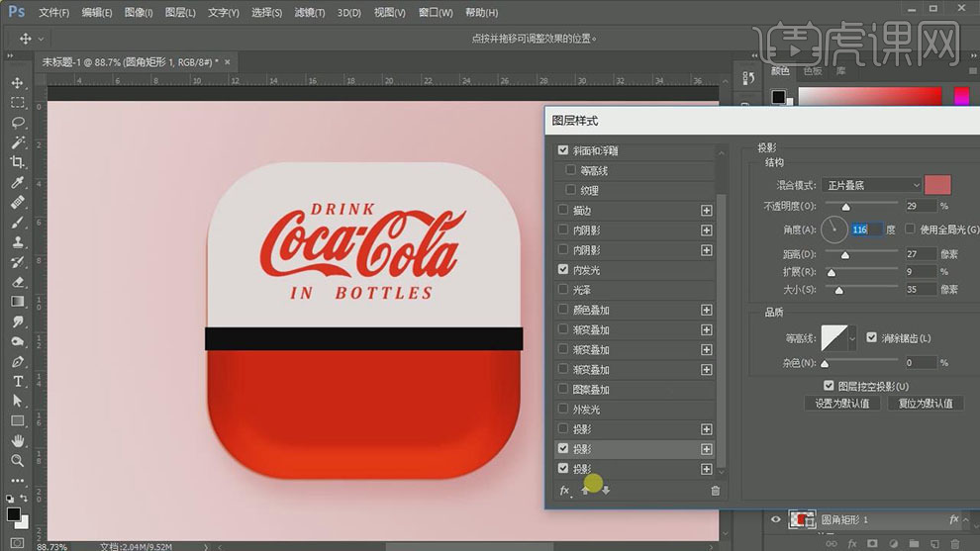Hide the 圆角矩形 1 layer

775,519
